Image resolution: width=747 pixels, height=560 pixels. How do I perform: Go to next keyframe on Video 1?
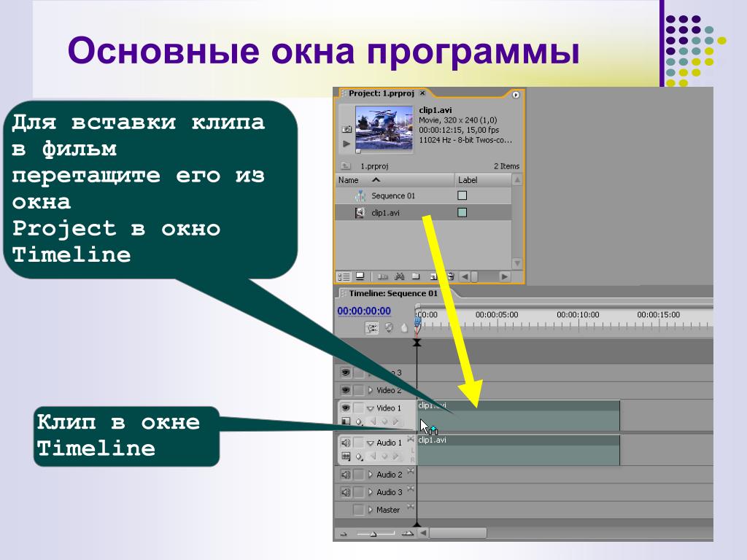click(395, 421)
